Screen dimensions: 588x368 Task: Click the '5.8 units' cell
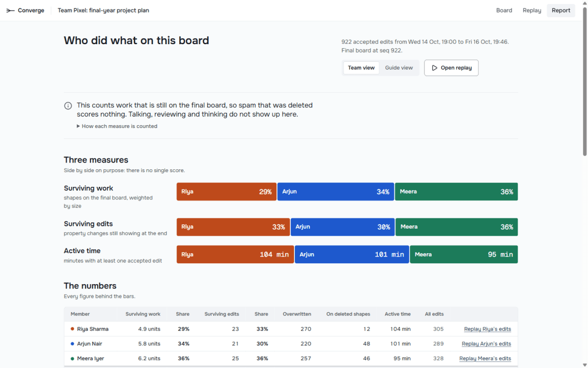149,344
